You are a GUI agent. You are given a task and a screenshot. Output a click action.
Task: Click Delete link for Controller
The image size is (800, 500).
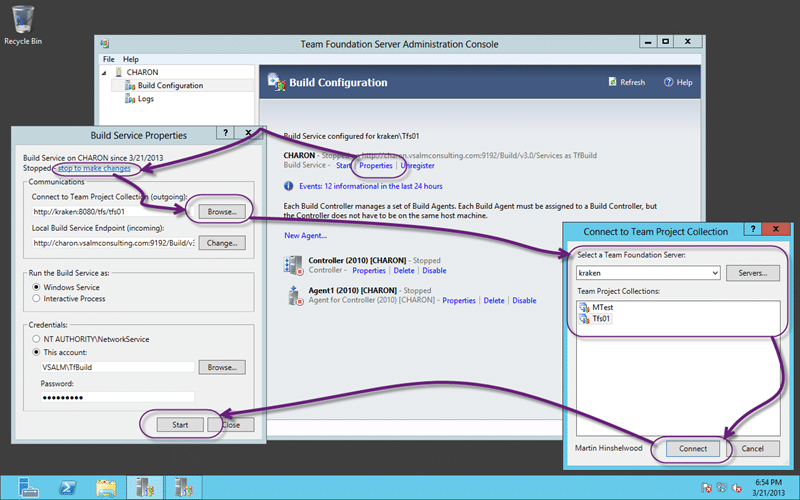404,270
